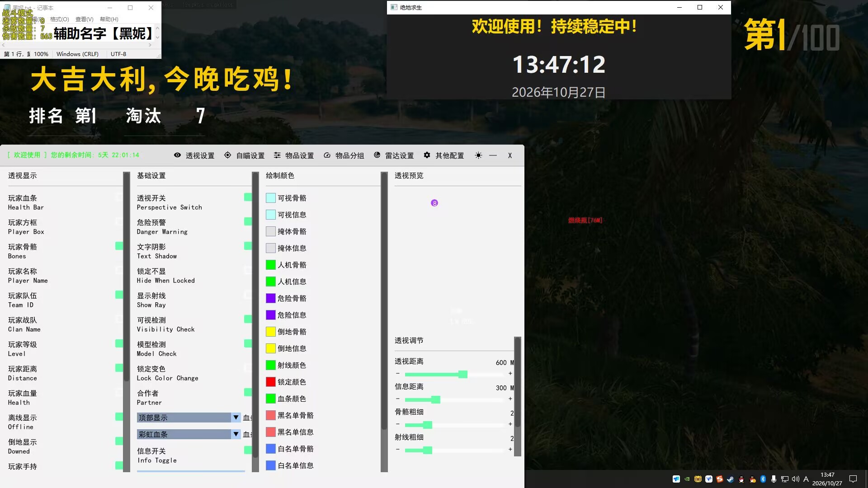Toggle the 玩家队伍 Team ID switch
The height and width of the screenshot is (488, 868).
click(119, 295)
